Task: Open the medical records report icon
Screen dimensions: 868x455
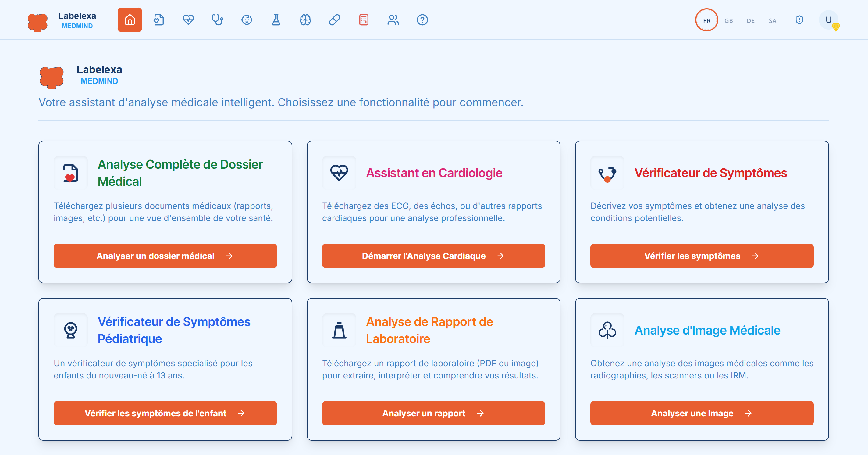Action: [159, 20]
